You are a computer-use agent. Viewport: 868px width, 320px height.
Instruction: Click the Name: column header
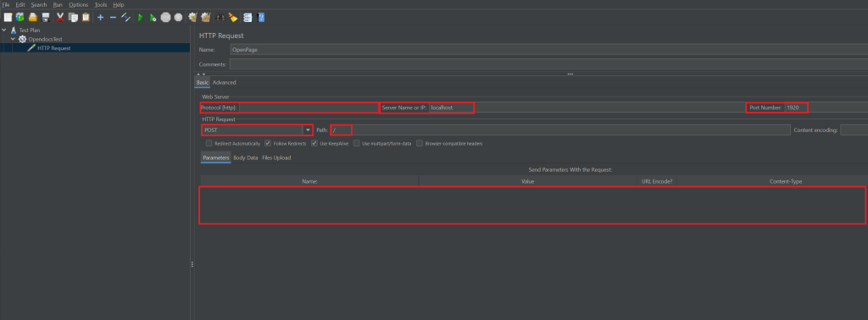309,180
